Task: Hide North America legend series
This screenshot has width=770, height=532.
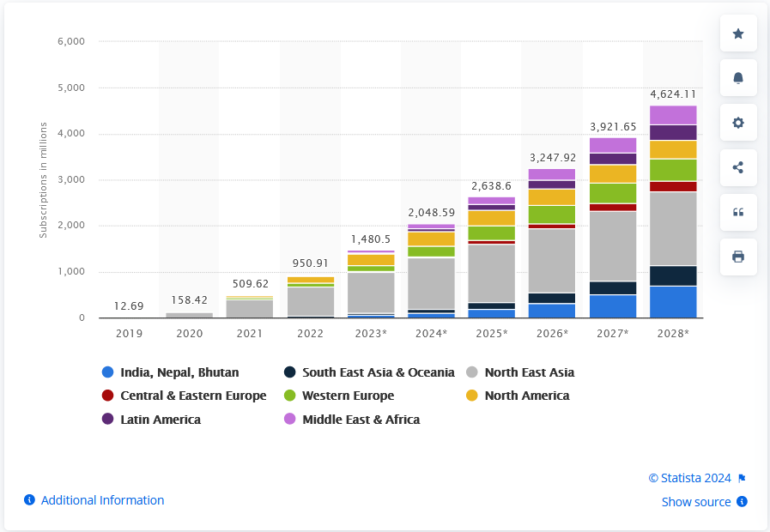Action: tap(526, 396)
